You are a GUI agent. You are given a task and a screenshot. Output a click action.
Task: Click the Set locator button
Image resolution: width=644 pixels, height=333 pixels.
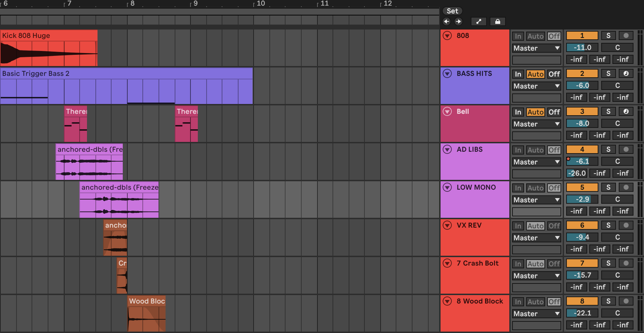(452, 11)
